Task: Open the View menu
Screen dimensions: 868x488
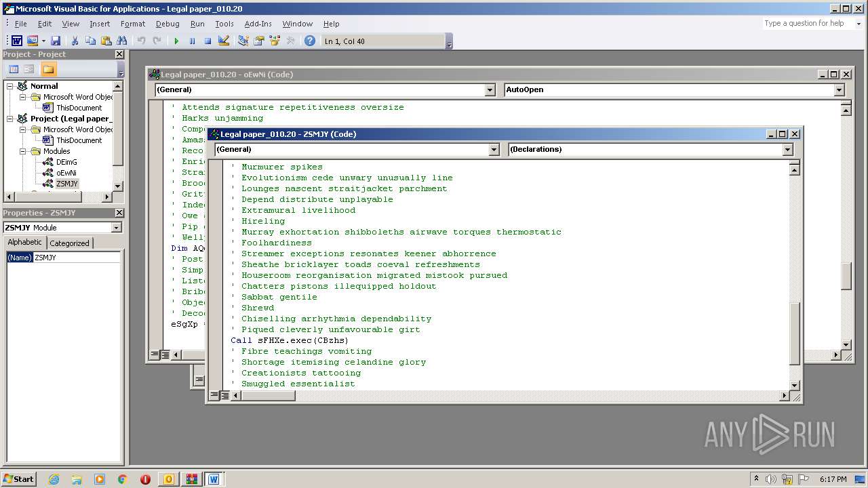Action: tap(71, 24)
